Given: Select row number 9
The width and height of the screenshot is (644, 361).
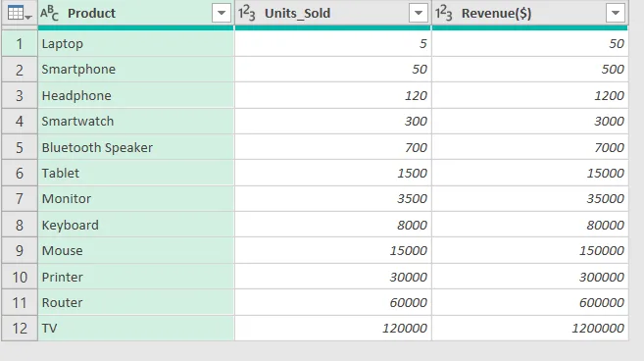Looking at the screenshot, I should pyautogui.click(x=20, y=251).
